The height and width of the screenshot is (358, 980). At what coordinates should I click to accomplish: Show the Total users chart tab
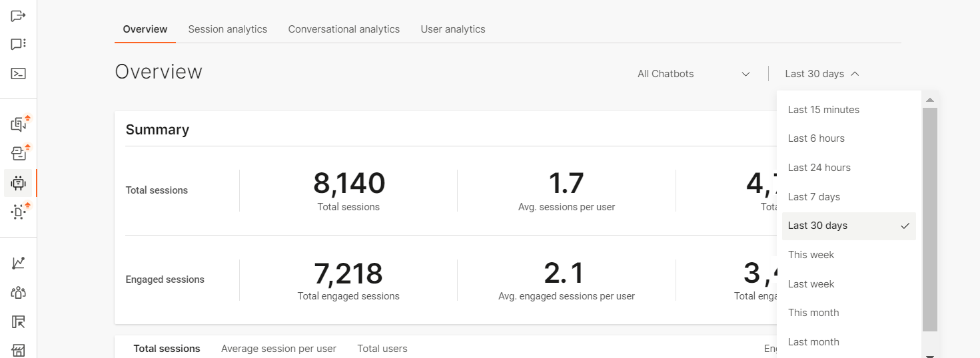(x=382, y=349)
